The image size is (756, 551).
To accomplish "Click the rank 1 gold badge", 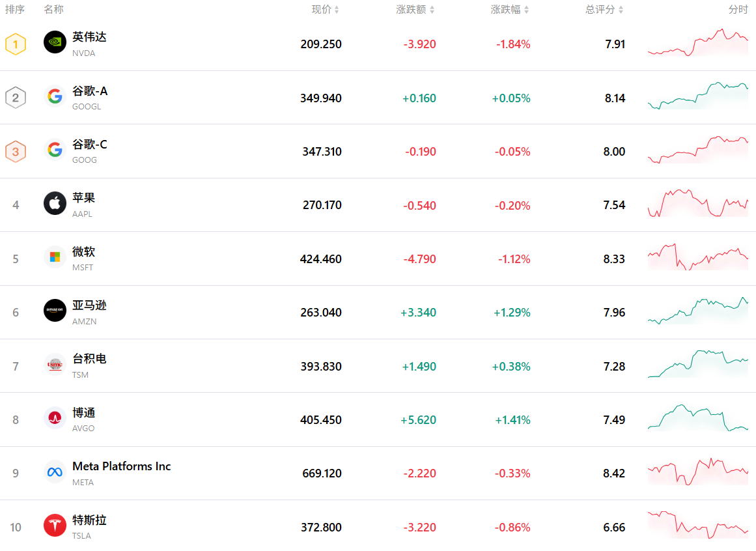I will (x=16, y=44).
